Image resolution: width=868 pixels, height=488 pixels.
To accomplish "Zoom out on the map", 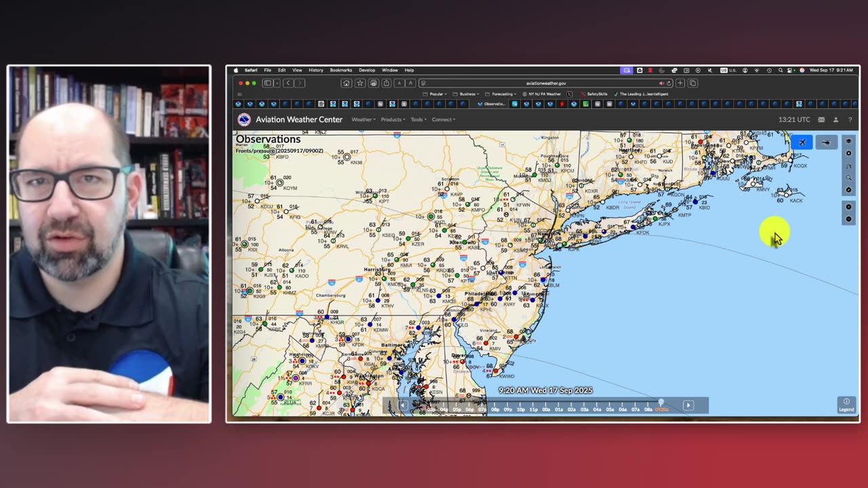I will (848, 219).
